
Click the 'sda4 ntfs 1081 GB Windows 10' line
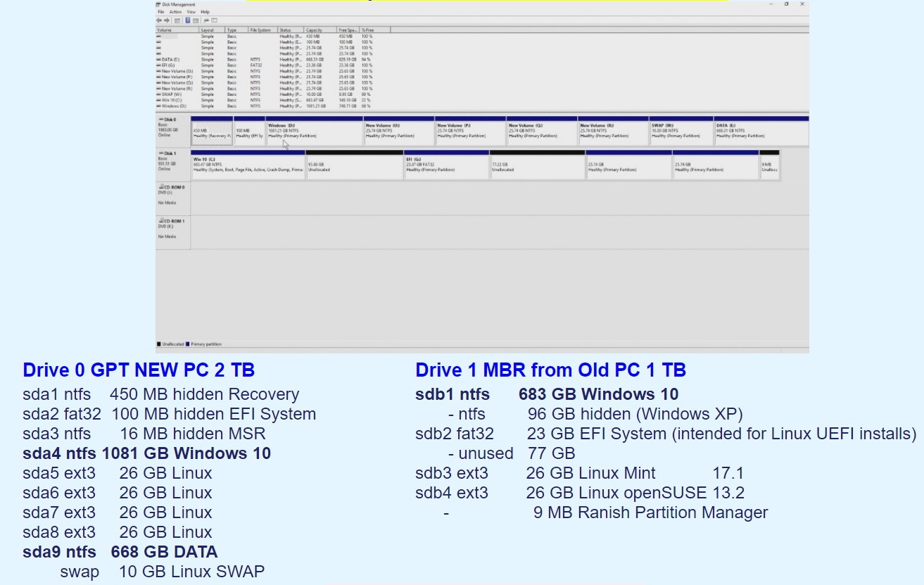coord(146,453)
